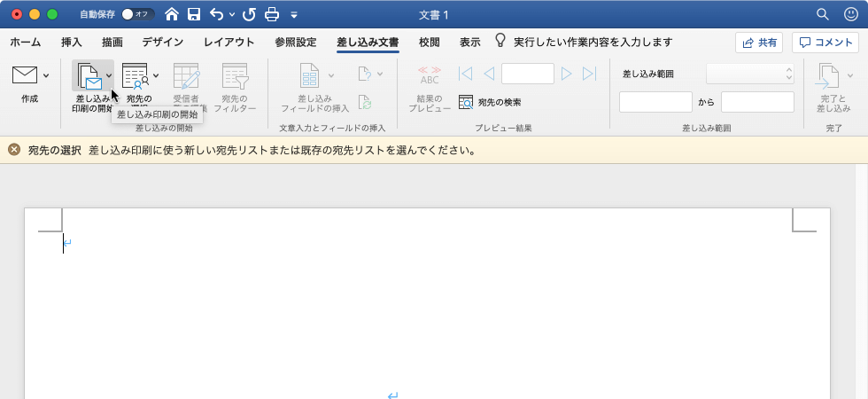Click the vertical scrollbar on the right
The image size is (868, 399).
(862, 282)
